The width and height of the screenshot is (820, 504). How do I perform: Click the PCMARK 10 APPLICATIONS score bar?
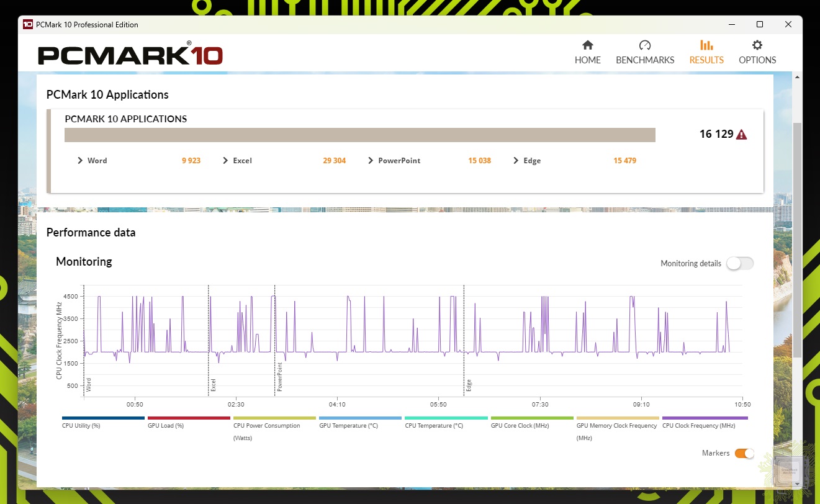pos(360,135)
